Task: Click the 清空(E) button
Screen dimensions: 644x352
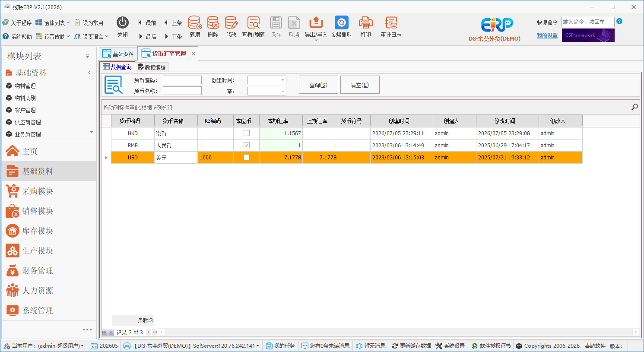Action: 360,85
